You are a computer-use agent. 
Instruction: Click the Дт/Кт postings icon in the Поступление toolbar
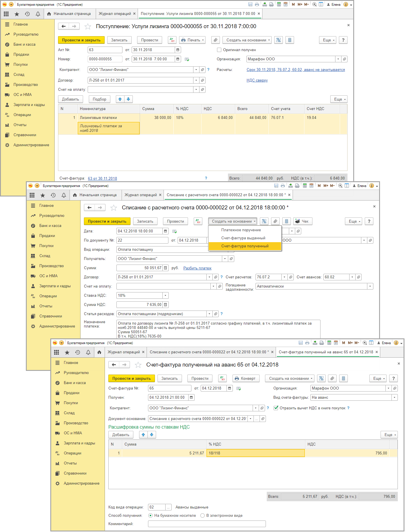[172, 40]
